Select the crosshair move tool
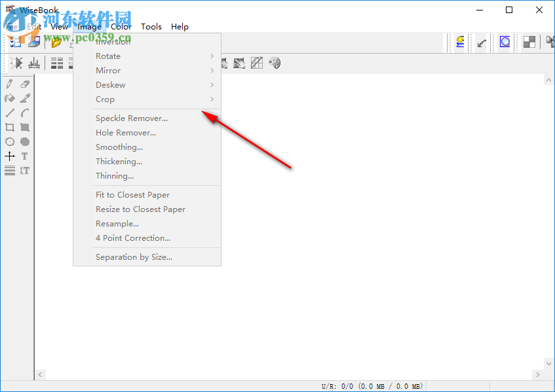Image resolution: width=555 pixels, height=392 pixels. point(10,156)
